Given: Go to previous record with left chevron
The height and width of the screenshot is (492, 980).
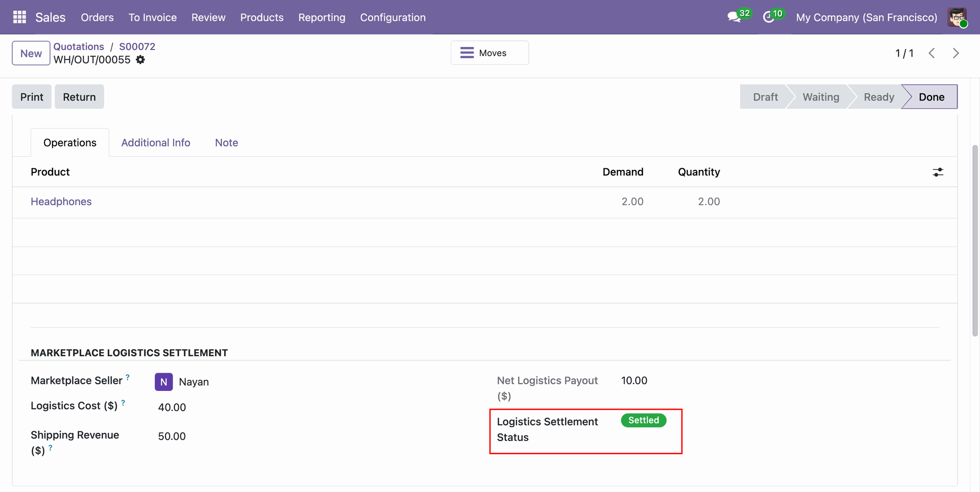Looking at the screenshot, I should click(x=932, y=53).
